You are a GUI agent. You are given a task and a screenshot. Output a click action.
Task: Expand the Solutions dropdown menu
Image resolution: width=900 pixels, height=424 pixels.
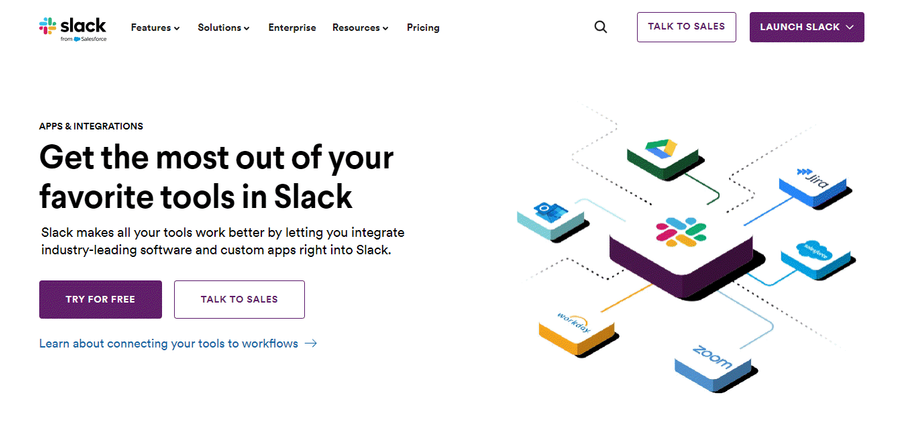pos(223,28)
